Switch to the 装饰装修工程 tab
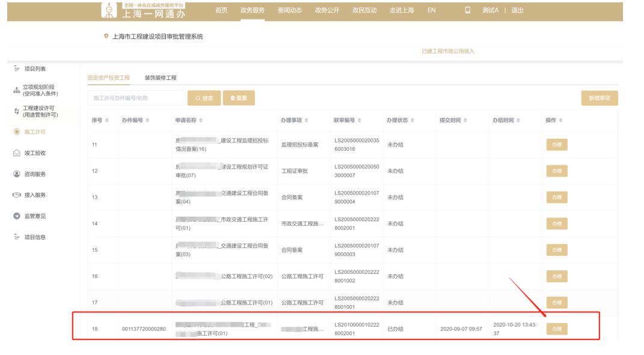The image size is (644, 355). tap(161, 78)
